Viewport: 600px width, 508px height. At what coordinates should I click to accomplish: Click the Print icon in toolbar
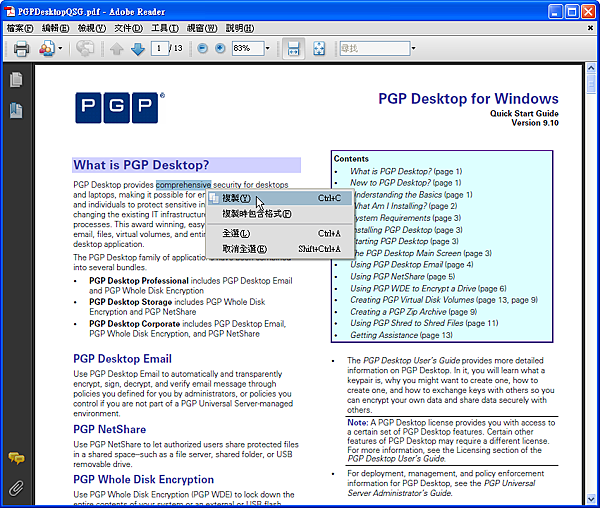click(x=21, y=49)
